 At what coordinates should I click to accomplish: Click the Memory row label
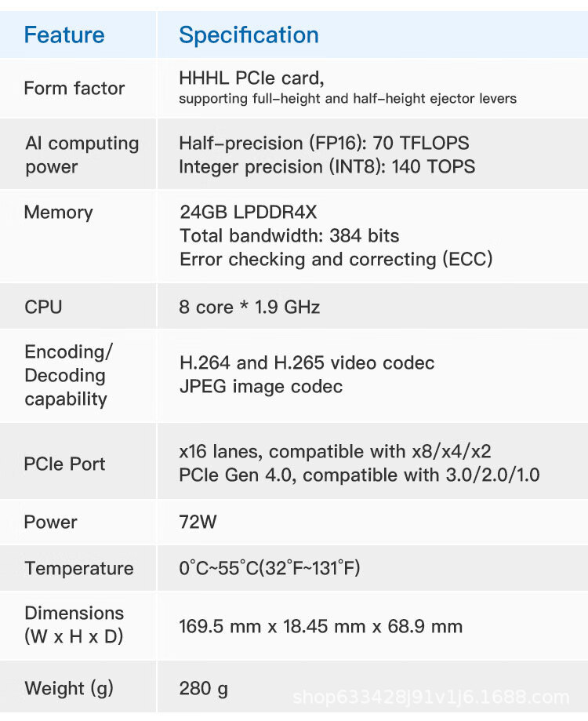(58, 212)
